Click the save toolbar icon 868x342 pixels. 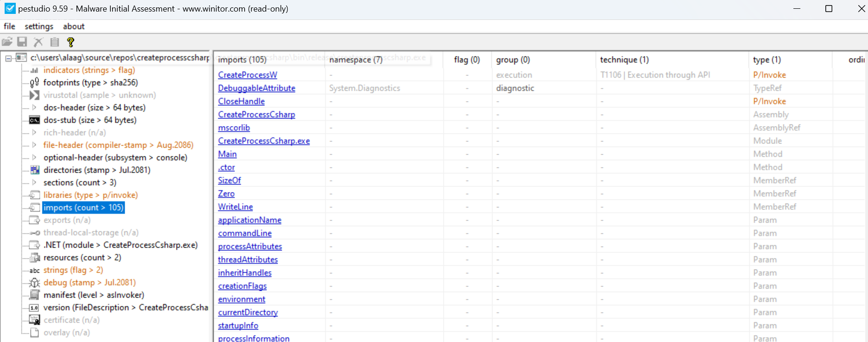[22, 42]
